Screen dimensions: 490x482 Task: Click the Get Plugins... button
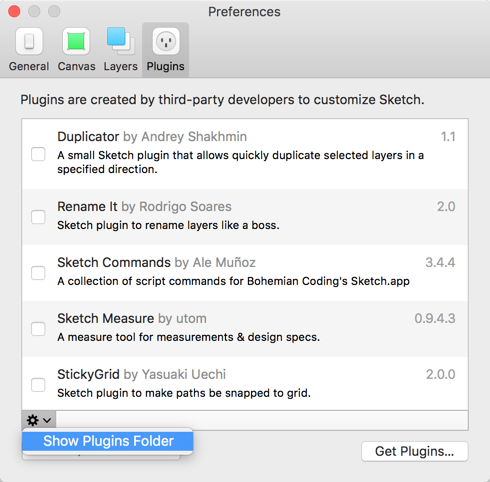click(415, 451)
